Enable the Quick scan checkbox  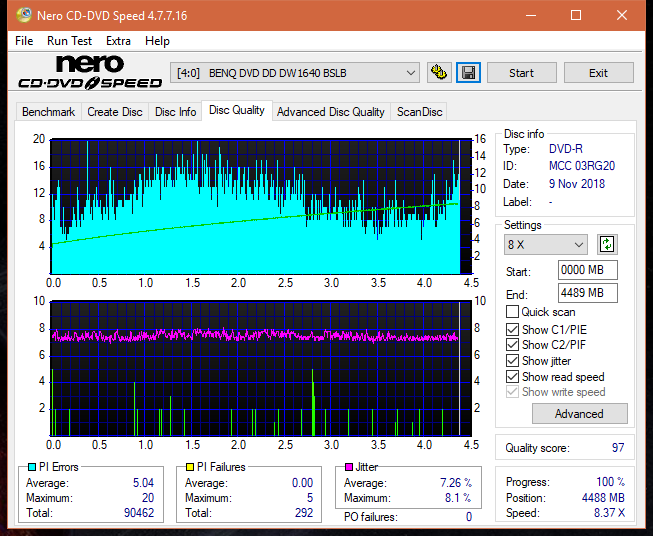[512, 312]
